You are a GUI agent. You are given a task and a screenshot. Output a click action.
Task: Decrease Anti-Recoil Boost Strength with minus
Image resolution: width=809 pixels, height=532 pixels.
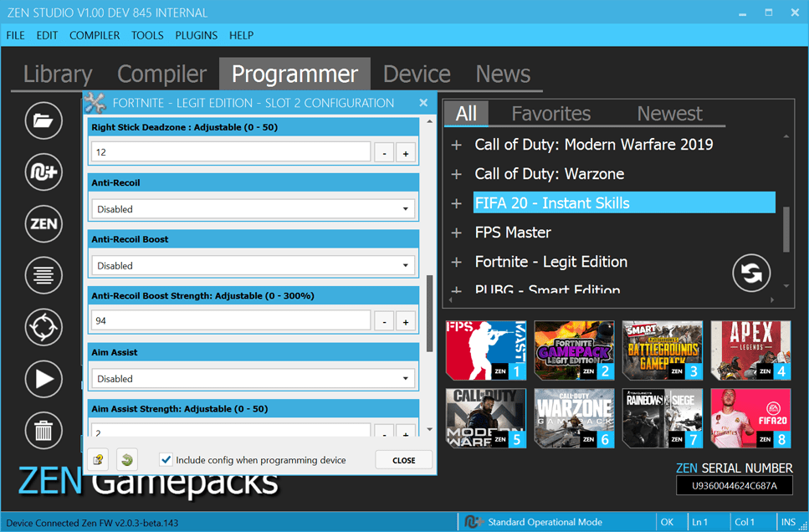coord(384,321)
